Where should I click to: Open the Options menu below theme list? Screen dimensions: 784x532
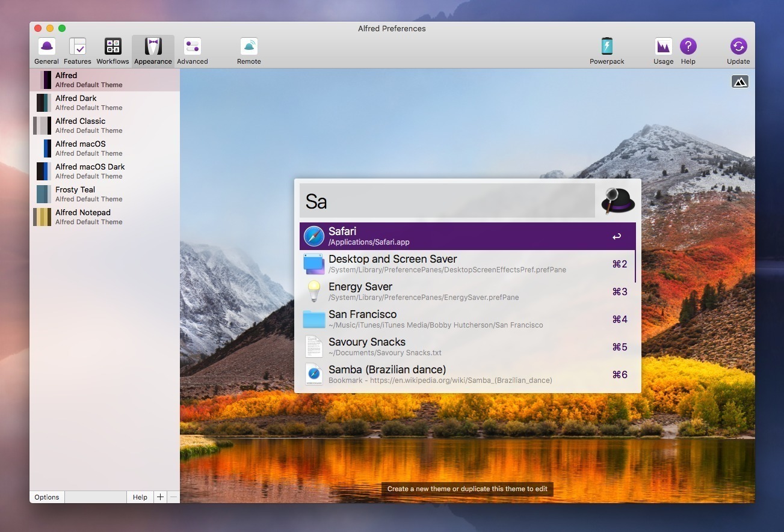[47, 497]
